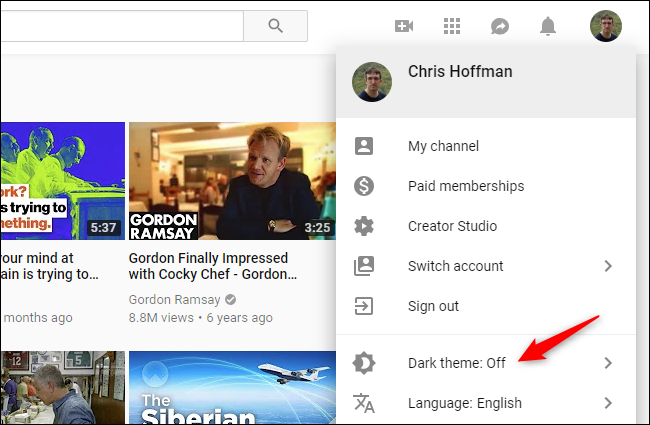Screen dimensions: 650x425
Task: Click the large avatar beside Chris Hoffman
Action: [x=372, y=82]
